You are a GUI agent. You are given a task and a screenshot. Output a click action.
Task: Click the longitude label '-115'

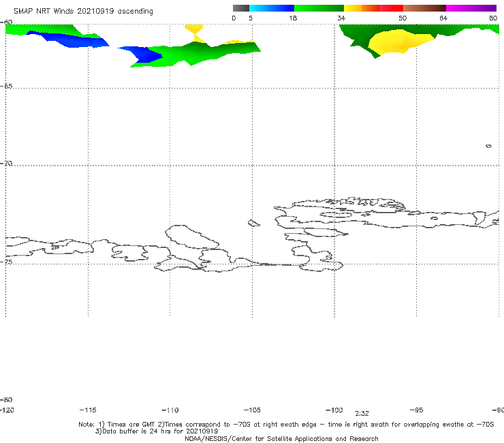pos(88,410)
